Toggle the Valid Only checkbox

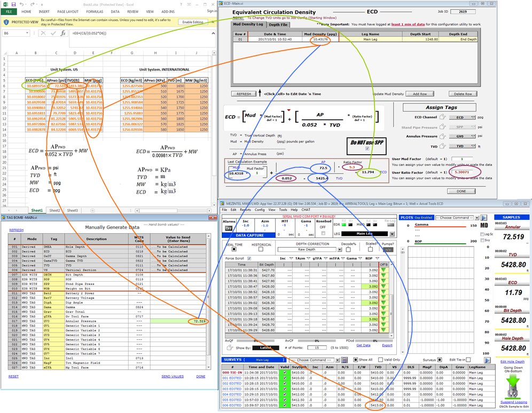click(x=380, y=360)
